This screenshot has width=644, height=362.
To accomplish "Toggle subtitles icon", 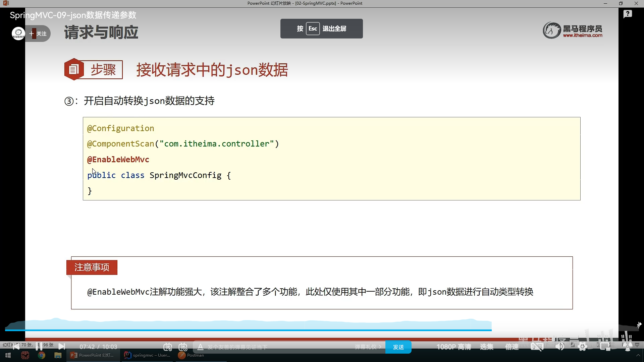I will pos(537,347).
